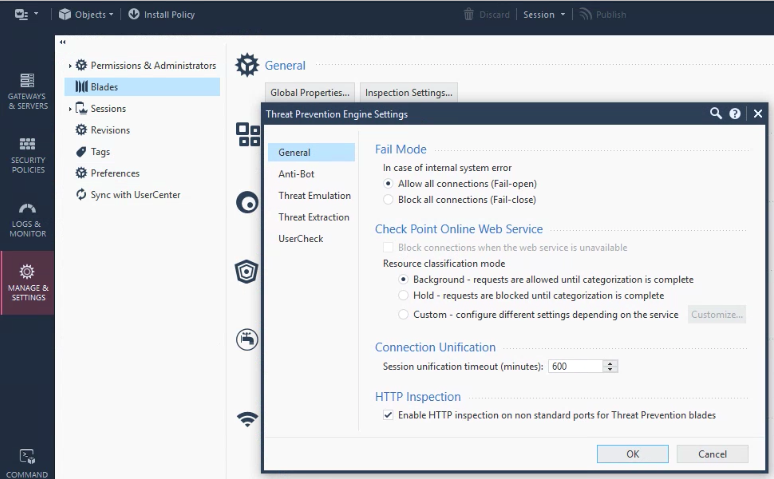
Task: Cancel the engine settings dialog
Action: [x=712, y=454]
